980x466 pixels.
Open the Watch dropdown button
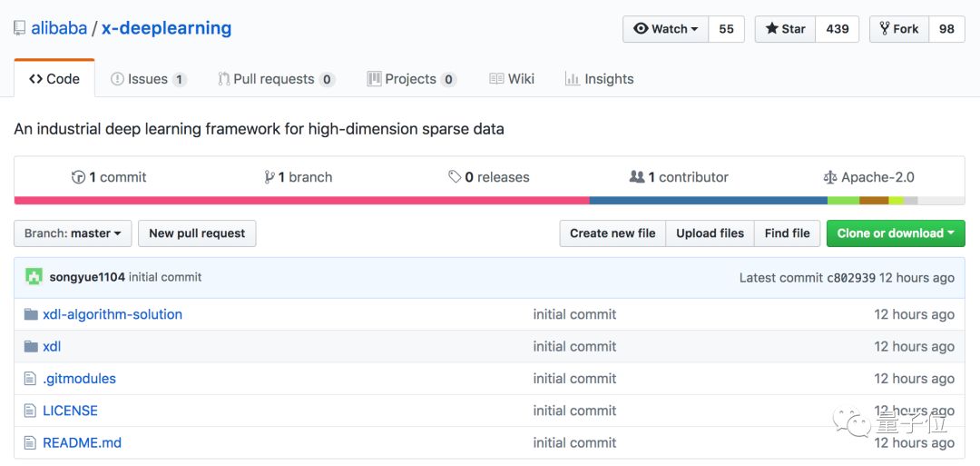point(666,29)
